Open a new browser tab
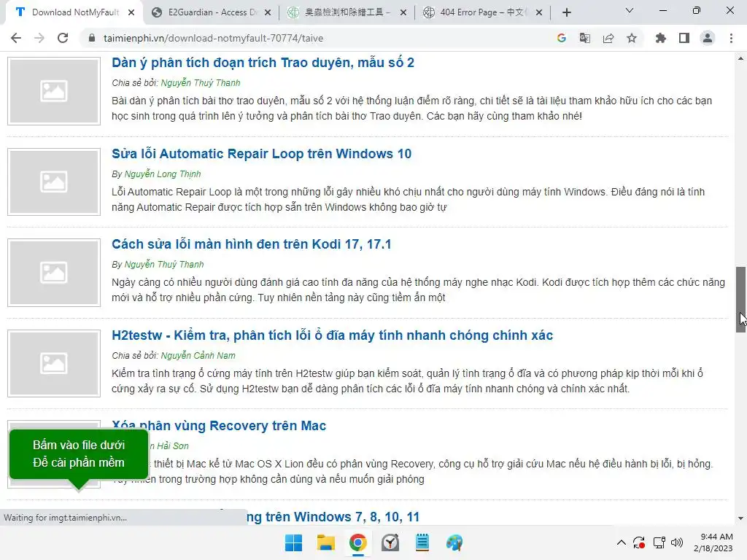Viewport: 747px width, 560px height. pos(566,12)
